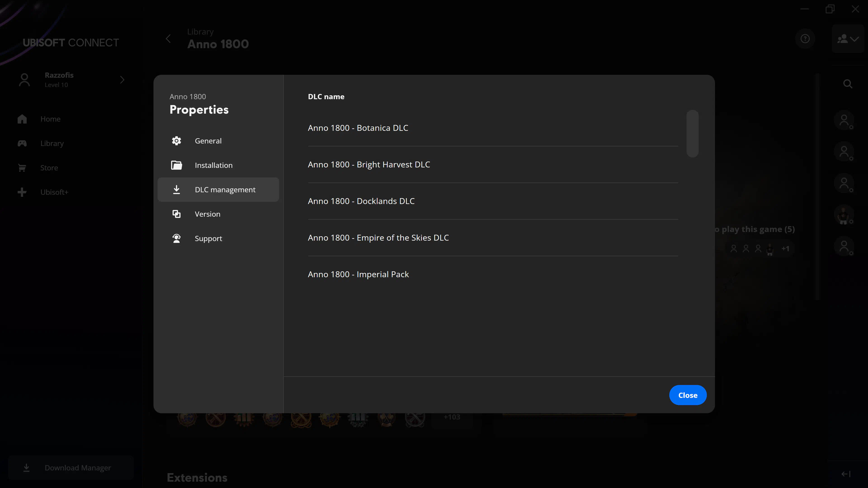
Task: Go back with the Library arrow
Action: 168,39
